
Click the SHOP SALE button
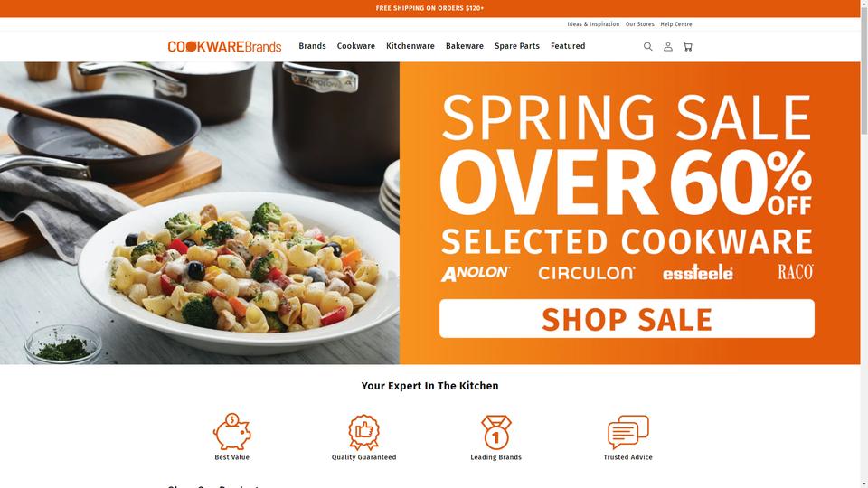pyautogui.click(x=627, y=319)
